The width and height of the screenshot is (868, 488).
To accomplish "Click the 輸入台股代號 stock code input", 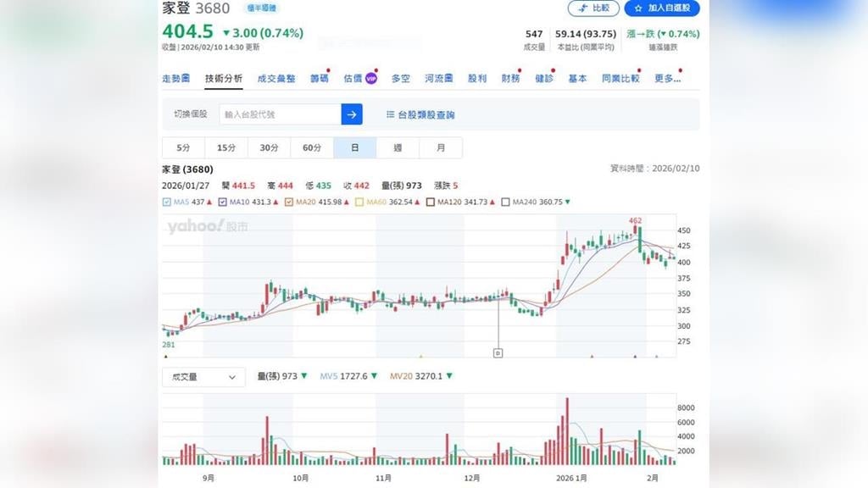I will point(280,114).
